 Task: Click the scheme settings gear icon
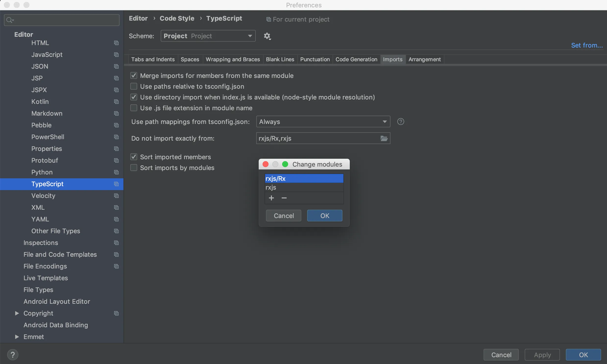tap(267, 36)
